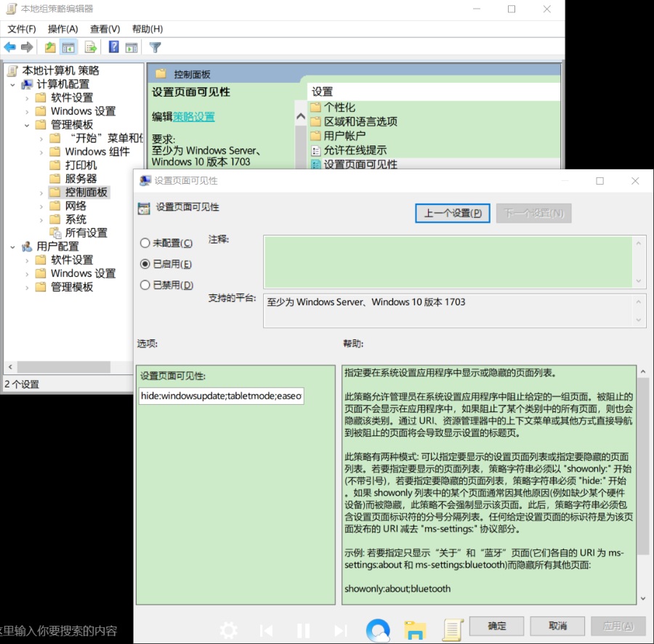Click the next track taskbar button
This screenshot has width=654, height=644.
[x=340, y=631]
